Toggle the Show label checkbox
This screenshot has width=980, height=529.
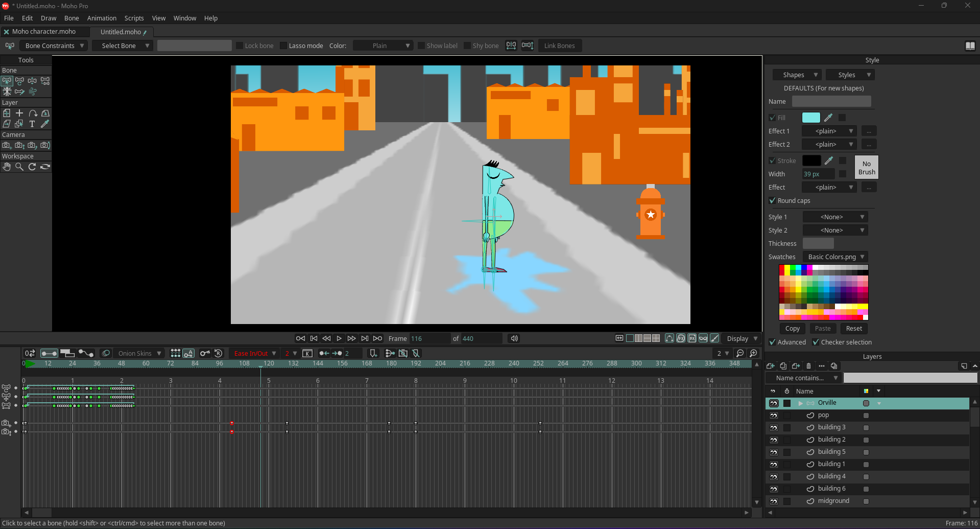pos(421,45)
